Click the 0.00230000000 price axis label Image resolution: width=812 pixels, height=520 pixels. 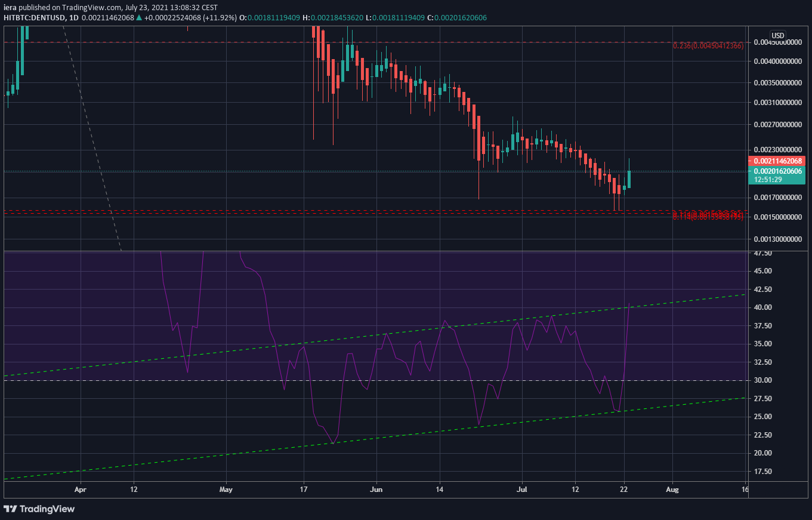(x=779, y=150)
